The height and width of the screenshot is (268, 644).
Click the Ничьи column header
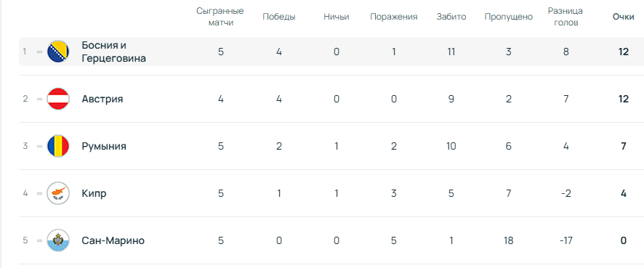[x=337, y=17]
